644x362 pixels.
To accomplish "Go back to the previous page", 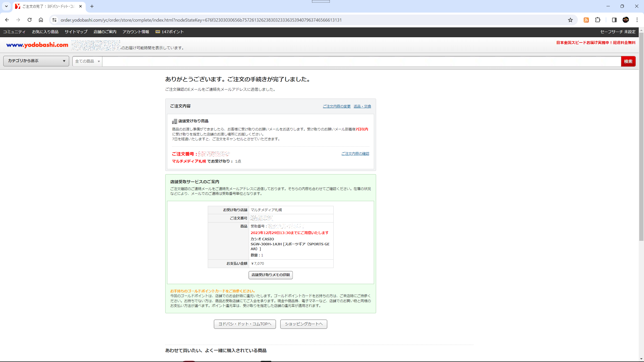I will pos(7,20).
